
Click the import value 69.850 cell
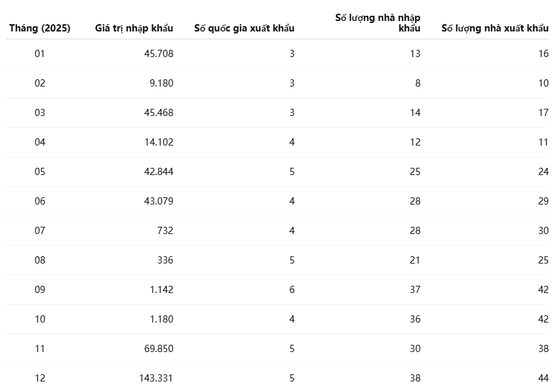[159, 349]
